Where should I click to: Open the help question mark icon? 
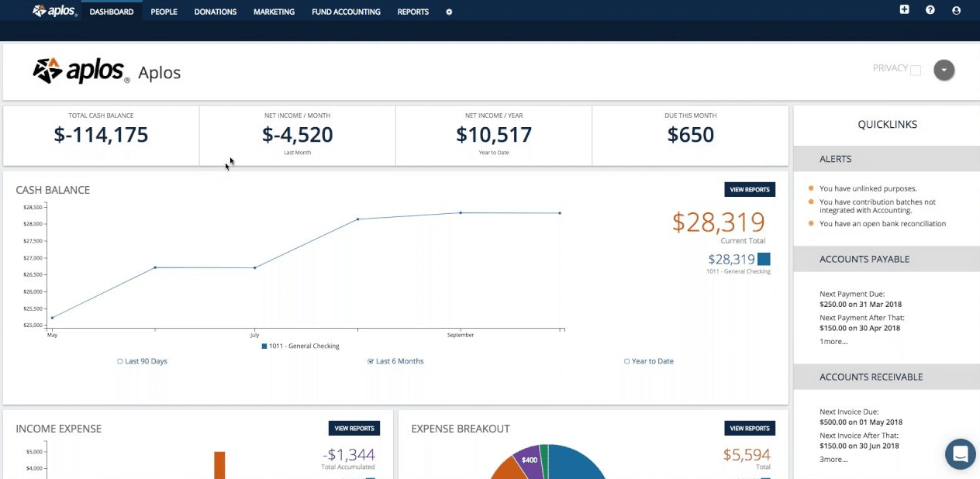930,10
